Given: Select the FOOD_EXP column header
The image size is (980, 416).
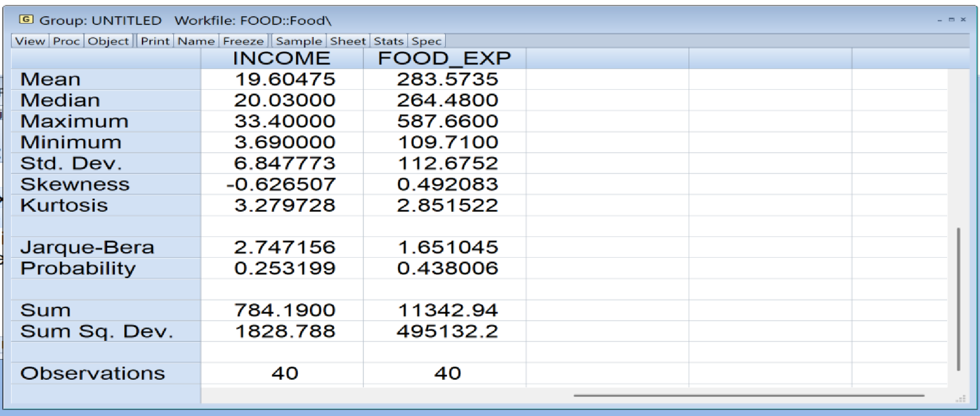Looking at the screenshot, I should [x=444, y=58].
